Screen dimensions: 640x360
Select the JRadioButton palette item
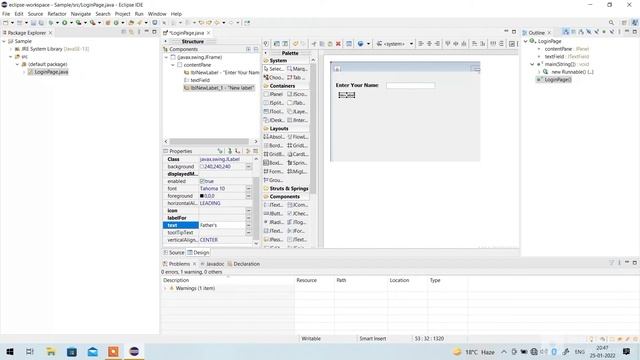pyautogui.click(x=274, y=222)
